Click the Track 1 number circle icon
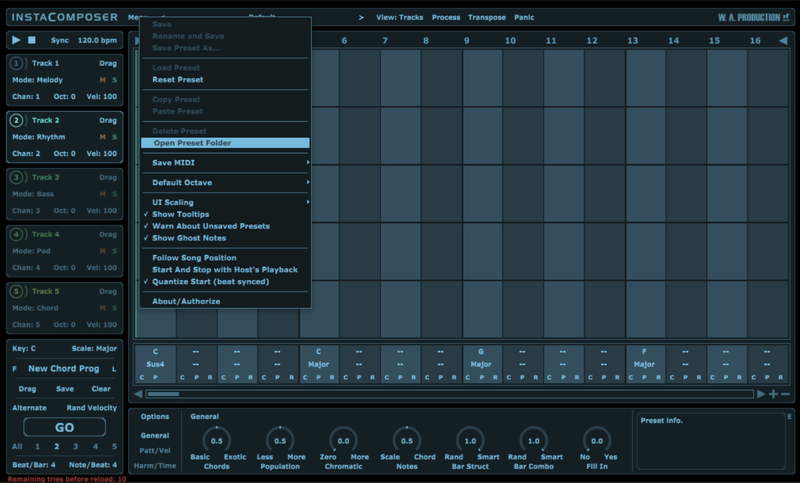The image size is (800, 483). pos(17,63)
